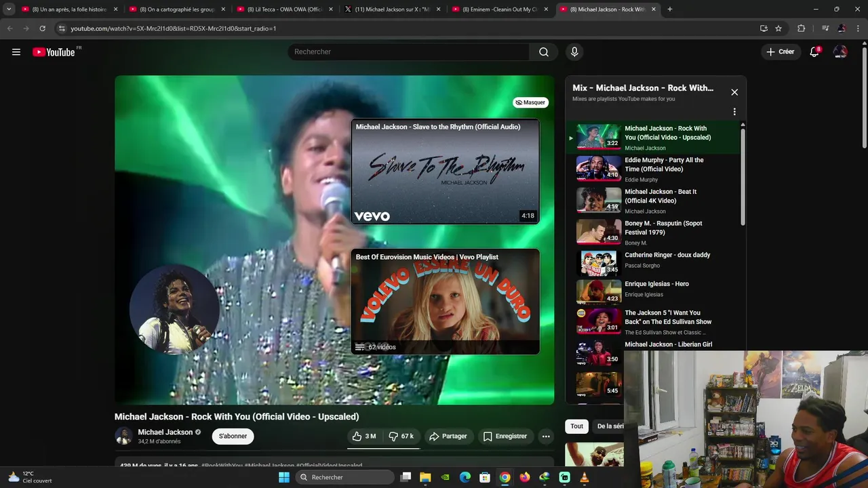Open Best Of Eurovision playlist end card
868x488 pixels.
(445, 302)
